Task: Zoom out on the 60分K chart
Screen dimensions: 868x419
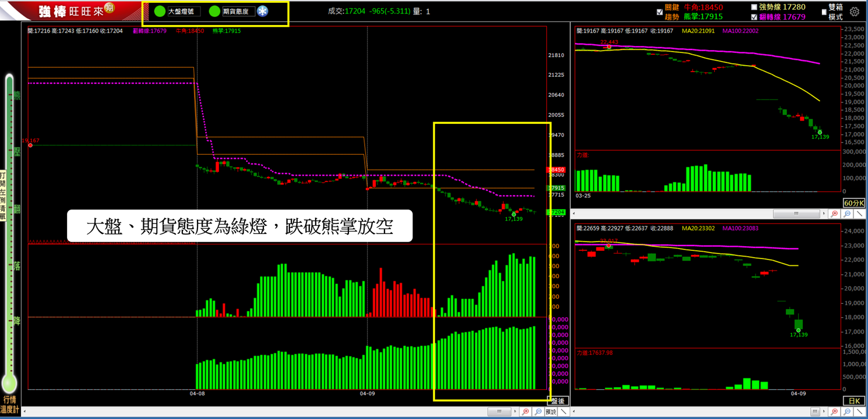Action: coord(847,214)
